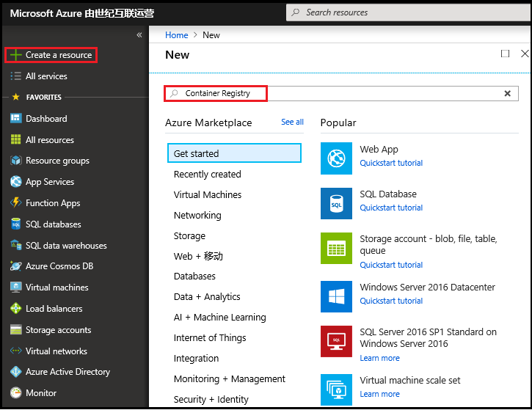Select the Integration marketplace category

[x=196, y=359]
